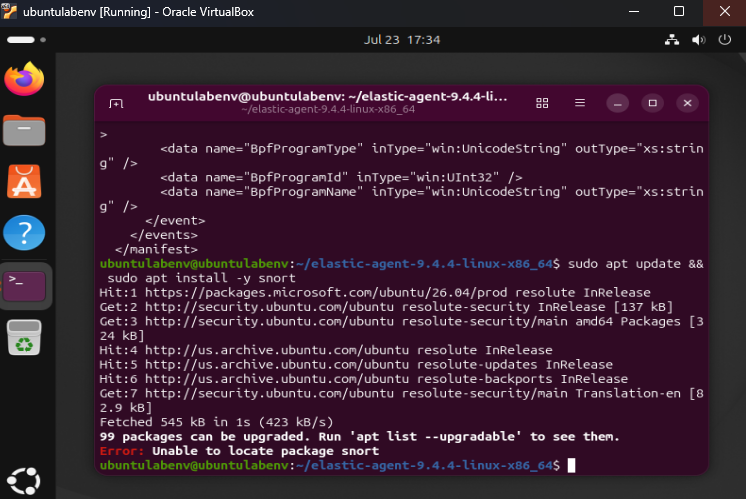
Task: Click the Activities workspace indicator pill
Action: [21, 40]
